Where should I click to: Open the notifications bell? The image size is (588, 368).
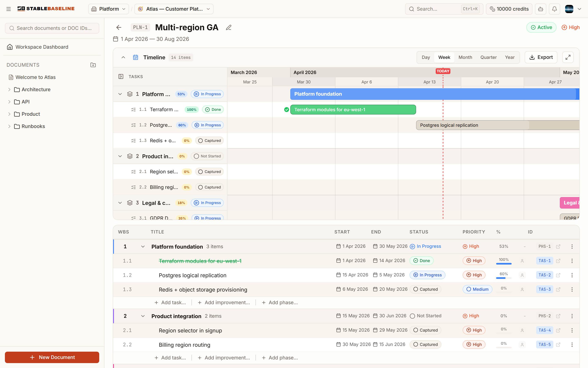pyautogui.click(x=554, y=9)
